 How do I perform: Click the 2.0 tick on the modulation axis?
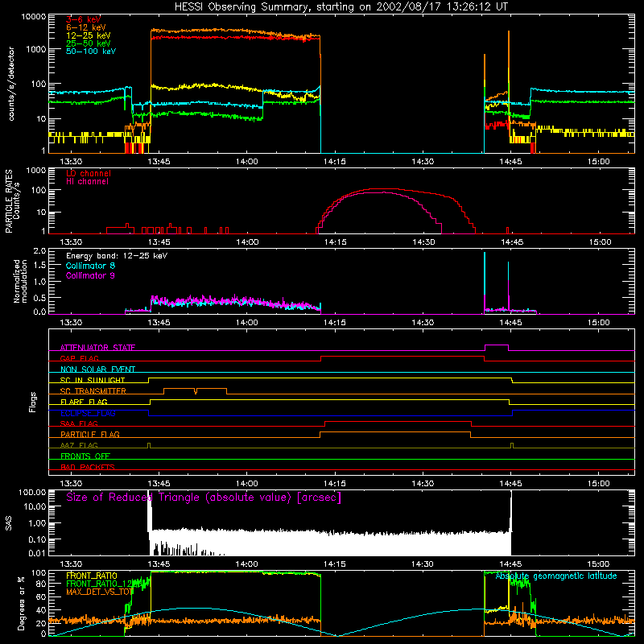point(39,251)
